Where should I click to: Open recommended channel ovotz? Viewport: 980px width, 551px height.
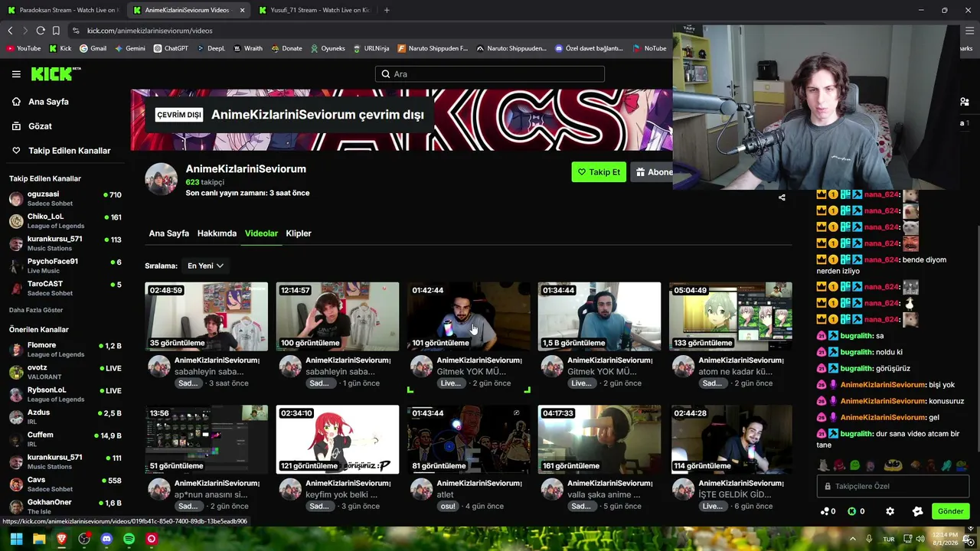65,372
